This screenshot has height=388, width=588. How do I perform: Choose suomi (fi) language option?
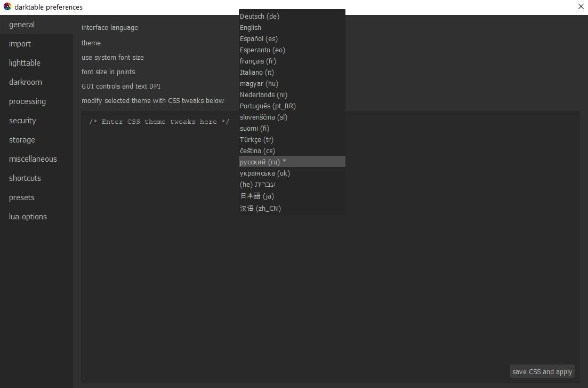click(x=292, y=129)
